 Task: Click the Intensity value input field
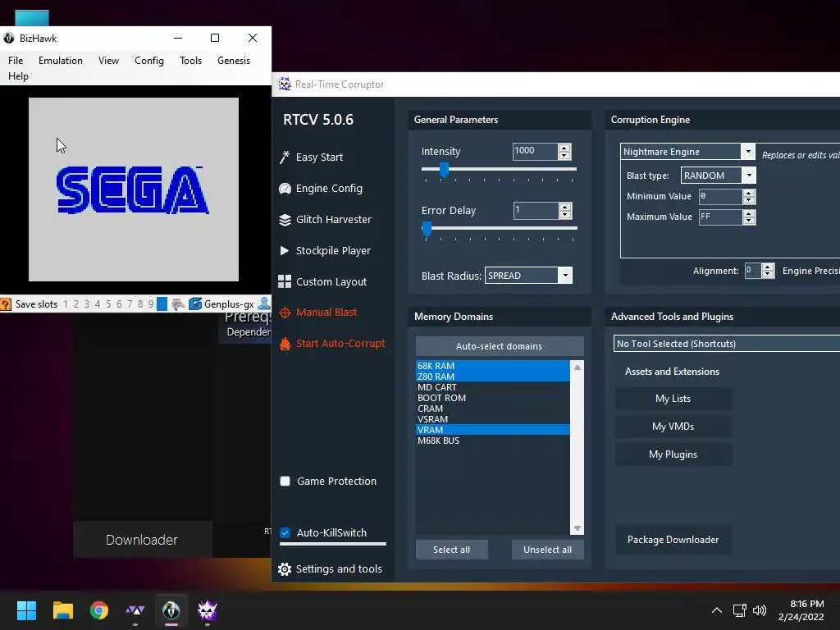[535, 152]
